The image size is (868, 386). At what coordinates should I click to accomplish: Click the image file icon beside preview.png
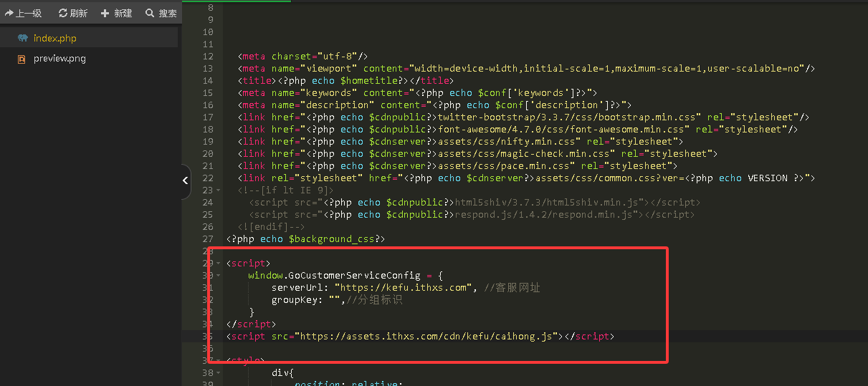click(22, 59)
